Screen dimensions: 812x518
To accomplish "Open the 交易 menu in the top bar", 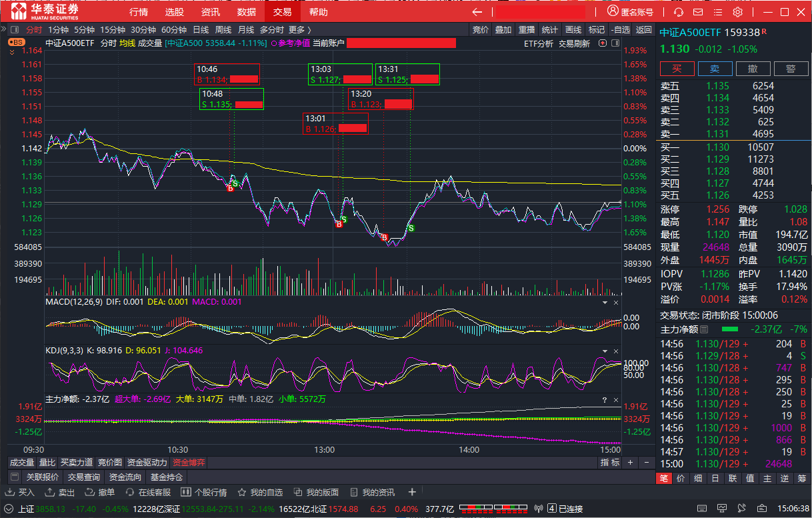I will click(282, 12).
